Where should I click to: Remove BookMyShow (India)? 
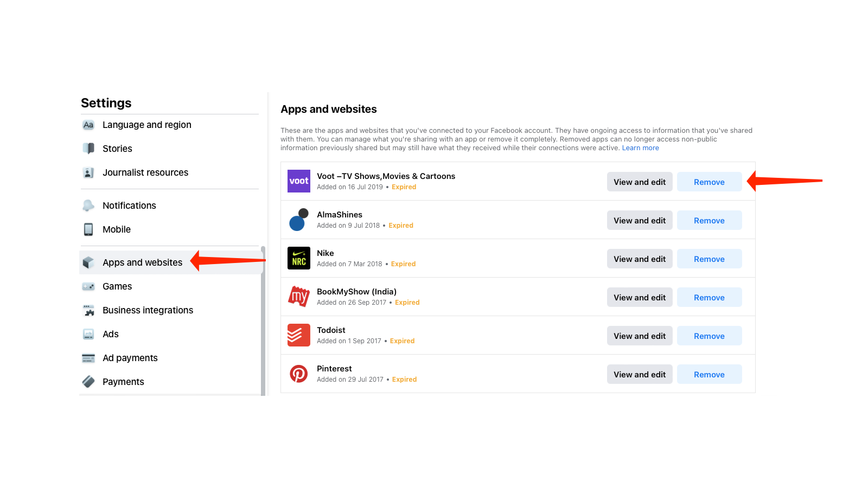coord(709,297)
